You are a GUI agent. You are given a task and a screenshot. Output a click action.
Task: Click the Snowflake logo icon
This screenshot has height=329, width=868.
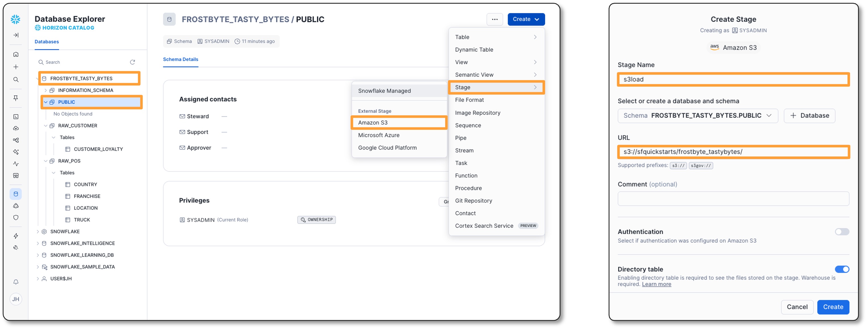pos(16,19)
